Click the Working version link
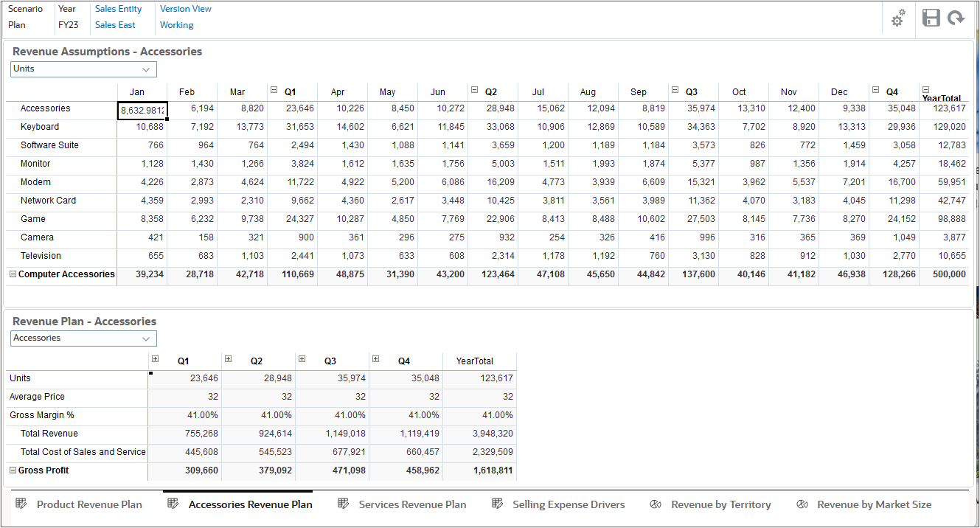 pos(177,24)
